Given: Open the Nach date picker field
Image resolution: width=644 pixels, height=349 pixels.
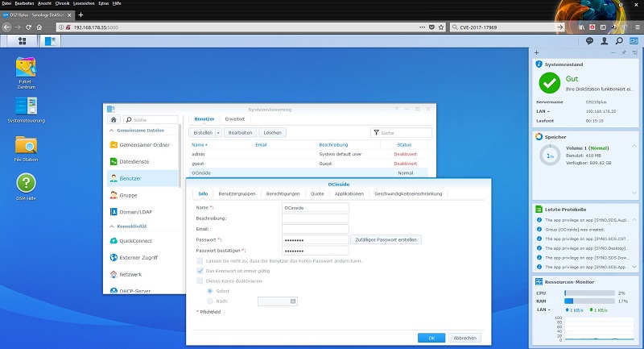Looking at the screenshot, I should [x=277, y=301].
